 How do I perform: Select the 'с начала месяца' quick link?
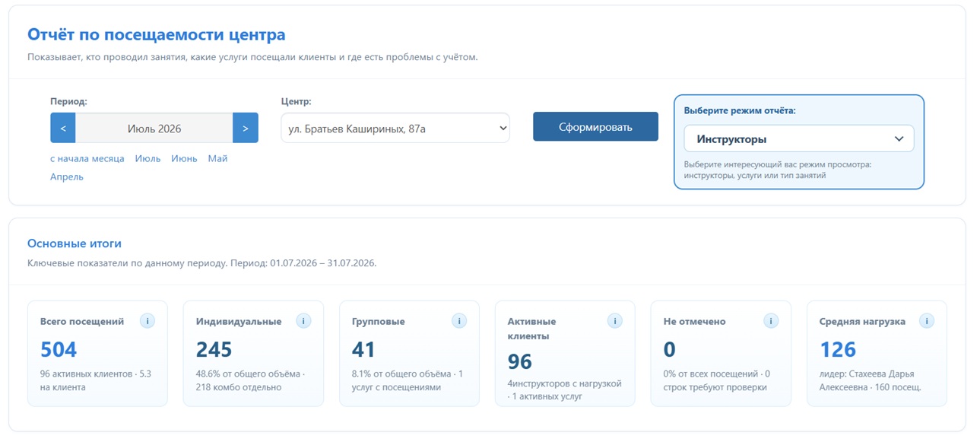(x=87, y=158)
